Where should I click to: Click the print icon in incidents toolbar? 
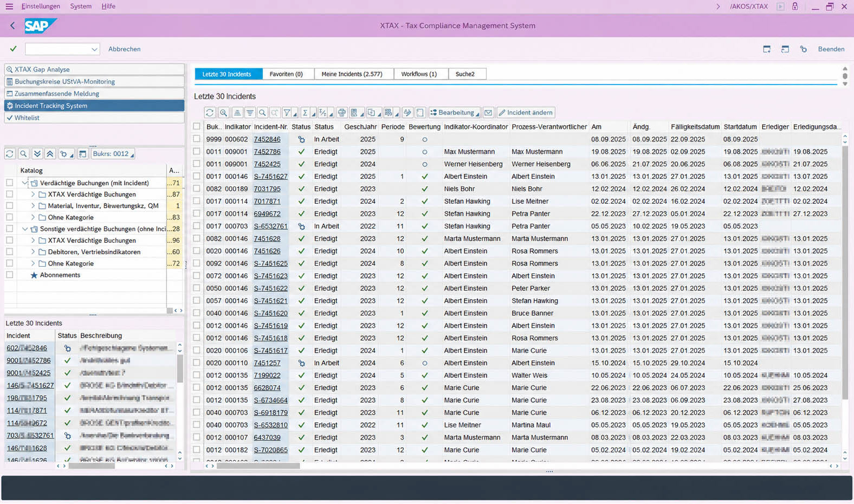click(342, 113)
